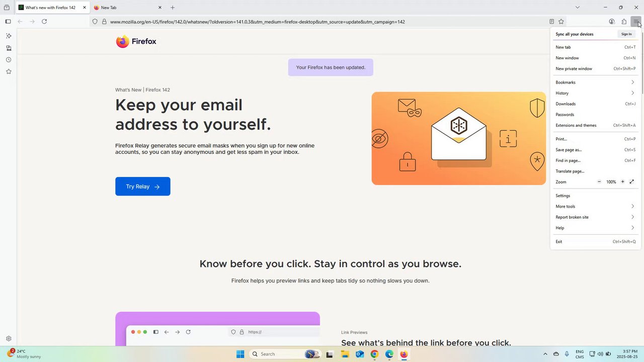Reset zoom by clicking the 100% value
644x362 pixels.
pyautogui.click(x=611, y=182)
